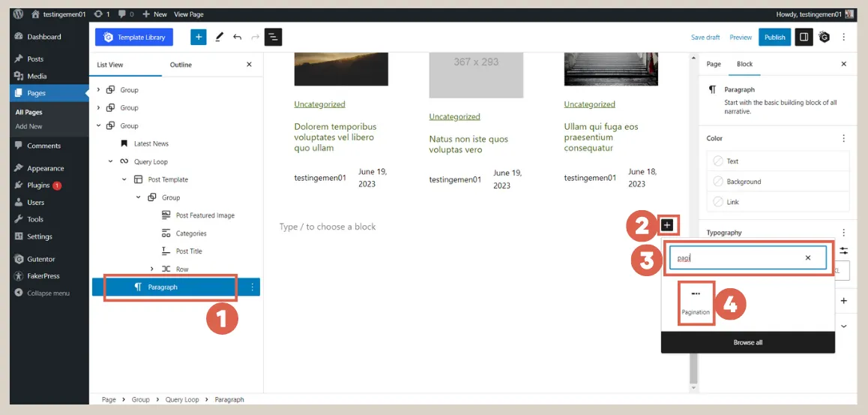Viewport: 868px width, 415px height.
Task: Open testingemen01 site home link
Action: [58, 14]
